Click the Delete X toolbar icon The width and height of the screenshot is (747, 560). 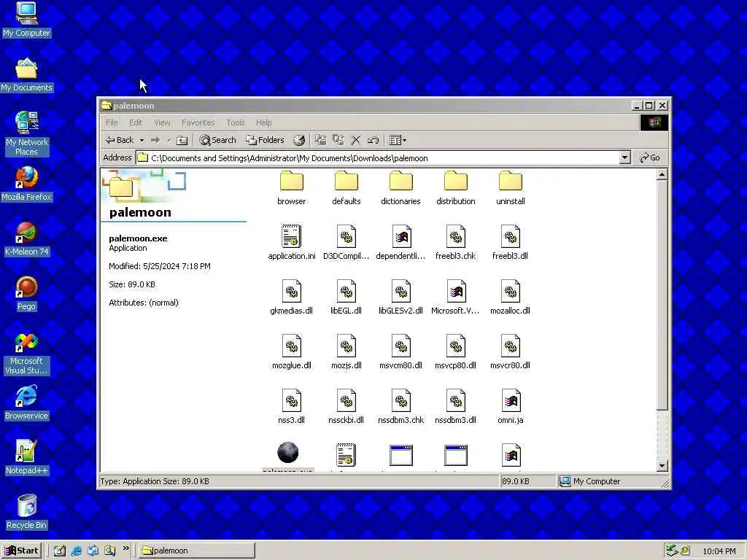[356, 140]
